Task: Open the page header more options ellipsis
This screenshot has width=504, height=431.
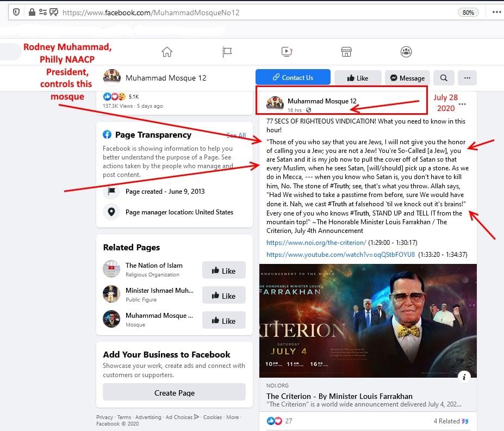Action: [x=467, y=78]
